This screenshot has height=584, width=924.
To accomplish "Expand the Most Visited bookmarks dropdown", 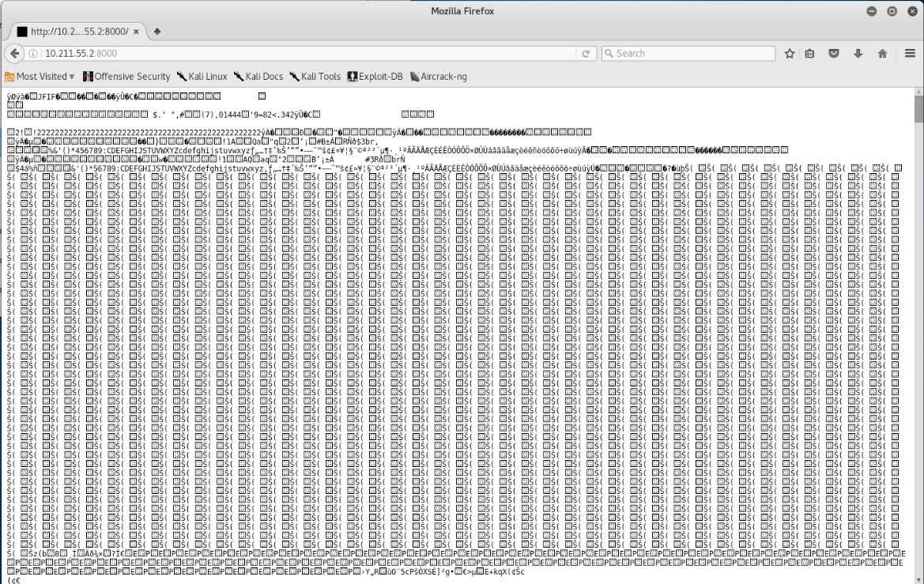I will point(40,77).
